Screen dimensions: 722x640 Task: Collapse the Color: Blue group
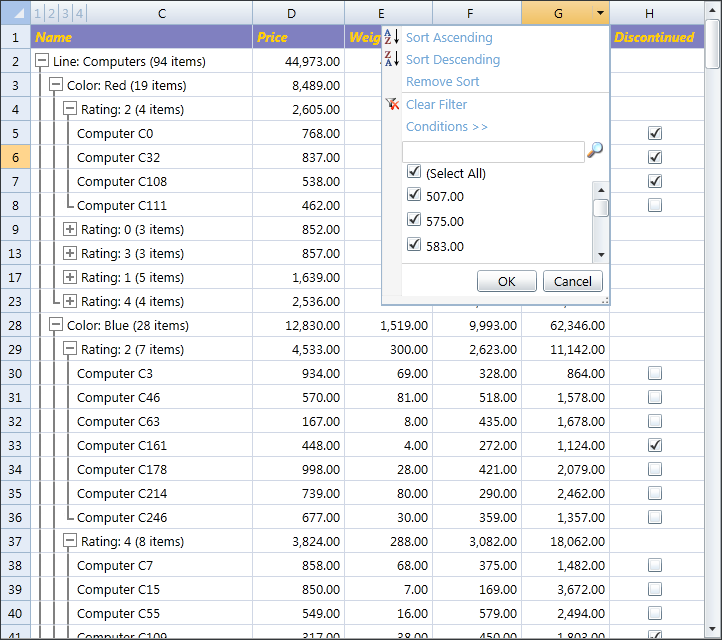pos(56,325)
